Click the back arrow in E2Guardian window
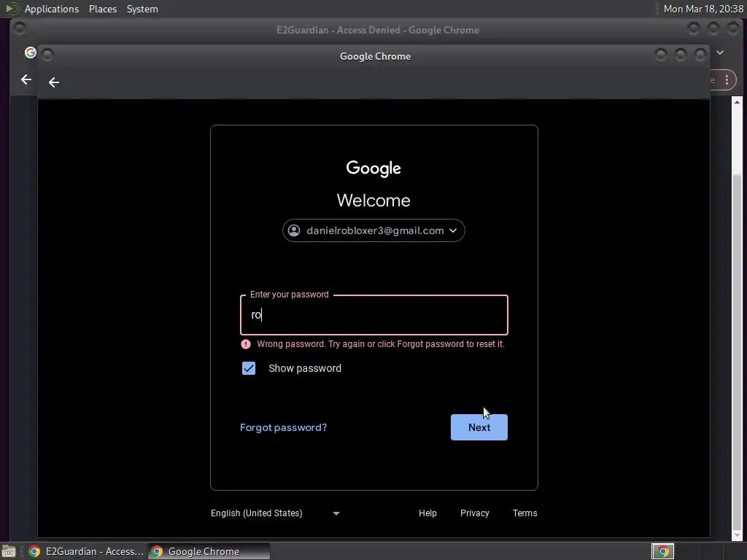The image size is (747, 560). (26, 79)
